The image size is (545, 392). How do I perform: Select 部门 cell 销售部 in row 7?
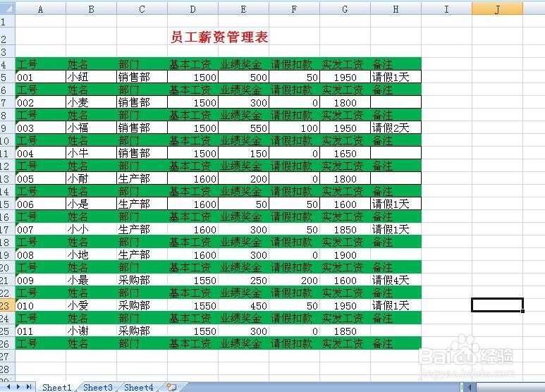coord(142,102)
